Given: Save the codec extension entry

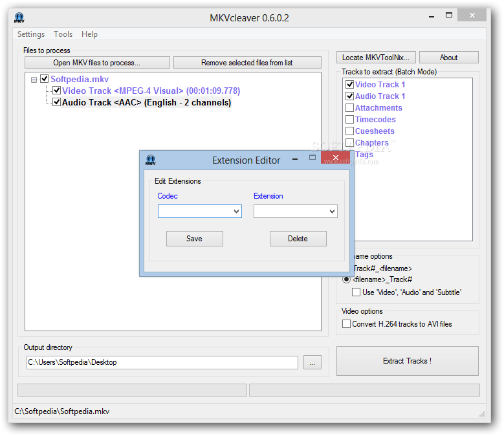Looking at the screenshot, I should pos(195,239).
